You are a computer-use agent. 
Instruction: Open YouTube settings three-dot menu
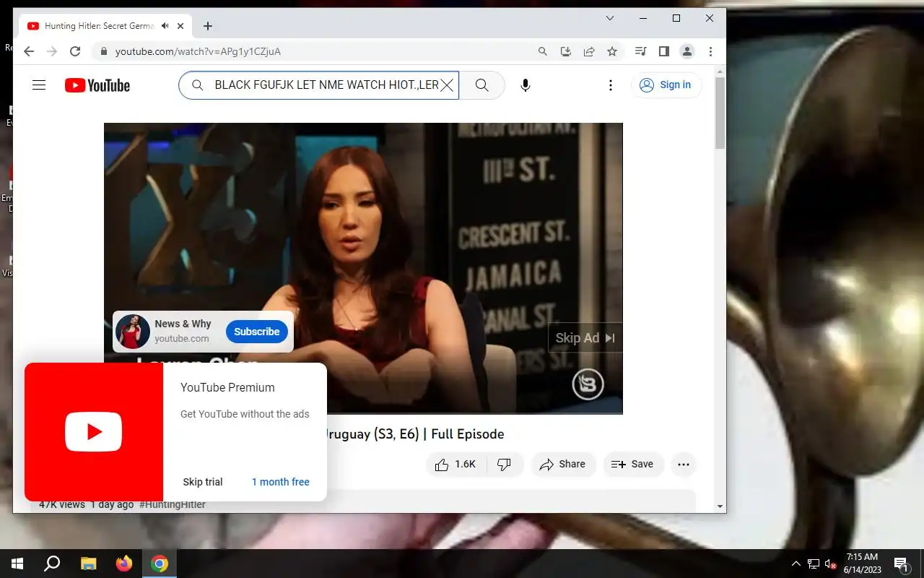(x=611, y=85)
